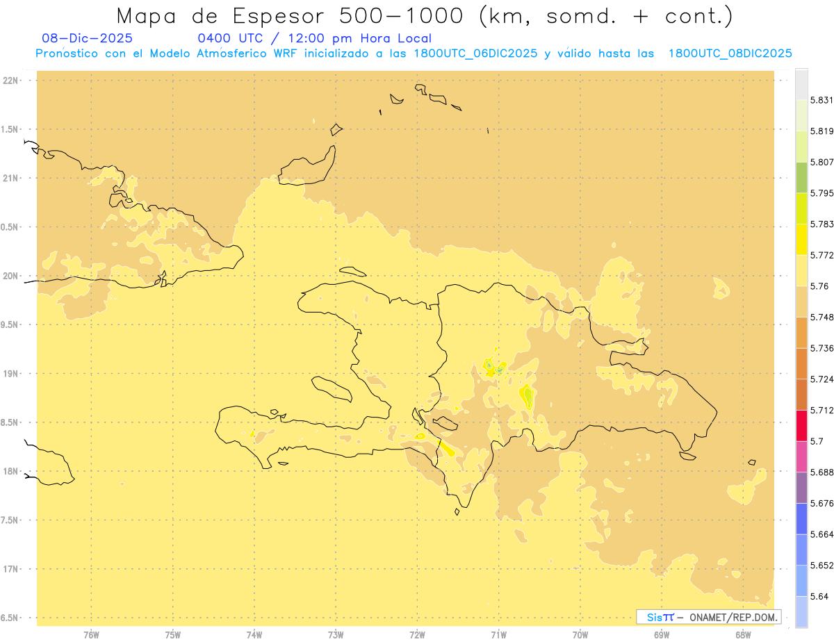The height and width of the screenshot is (644, 834).
Task: Select the 73W longitude label
Action: point(336,635)
